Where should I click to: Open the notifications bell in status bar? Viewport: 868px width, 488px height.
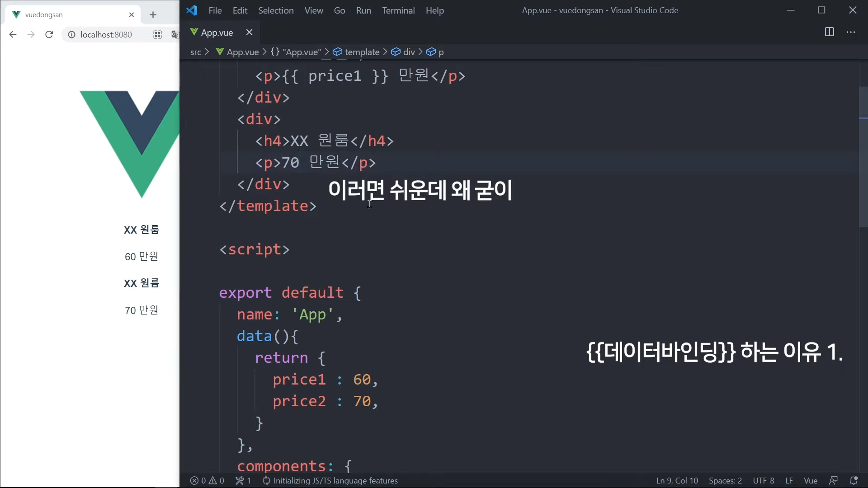(x=854, y=480)
